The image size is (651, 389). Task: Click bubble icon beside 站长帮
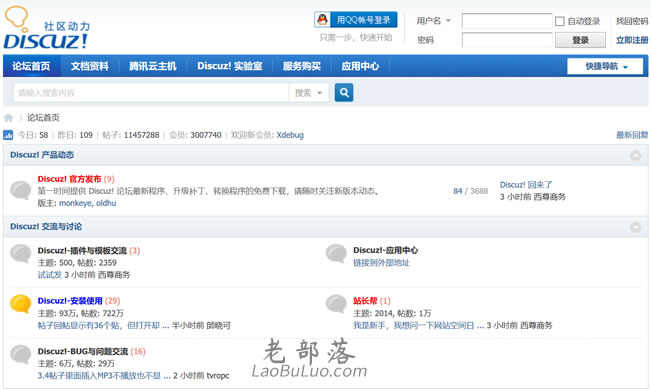click(336, 304)
